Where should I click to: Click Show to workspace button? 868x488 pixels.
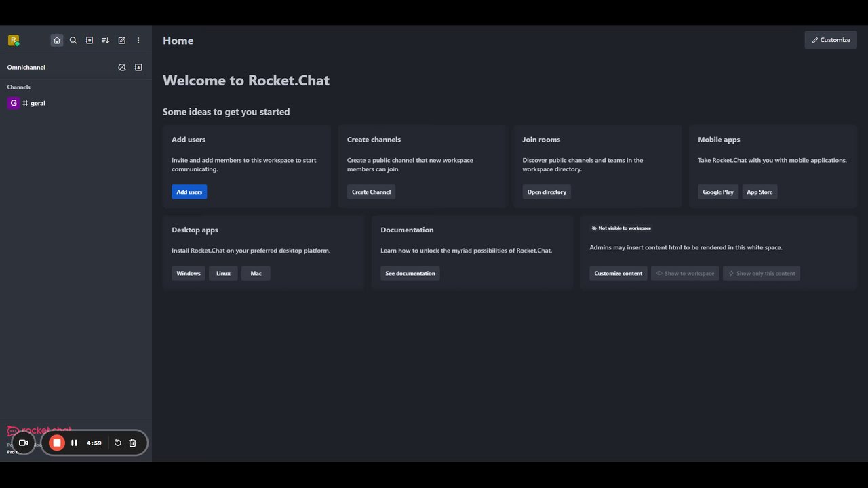685,273
